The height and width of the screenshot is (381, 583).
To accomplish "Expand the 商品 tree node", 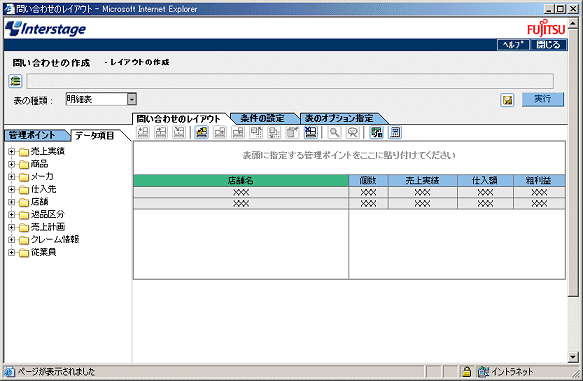I will tap(12, 164).
